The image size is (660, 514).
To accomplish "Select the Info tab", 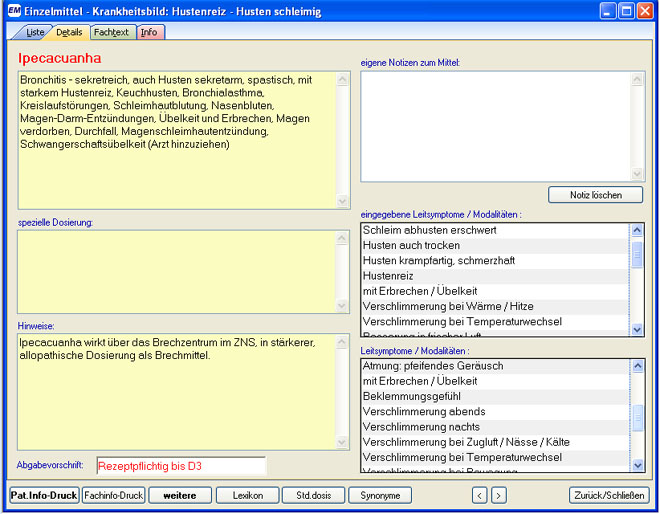I will click(x=149, y=32).
